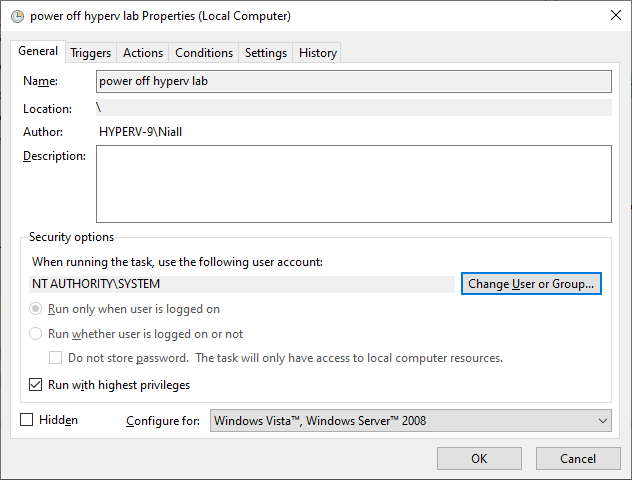Click the Task Scheduler clock icon in title bar

coord(17,17)
